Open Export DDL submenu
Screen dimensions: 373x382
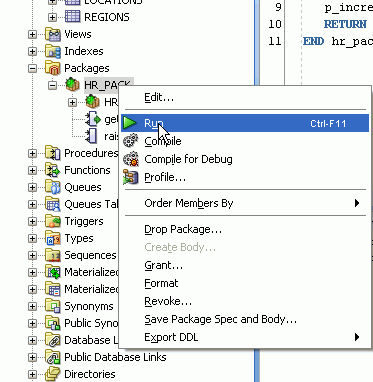pos(245,337)
